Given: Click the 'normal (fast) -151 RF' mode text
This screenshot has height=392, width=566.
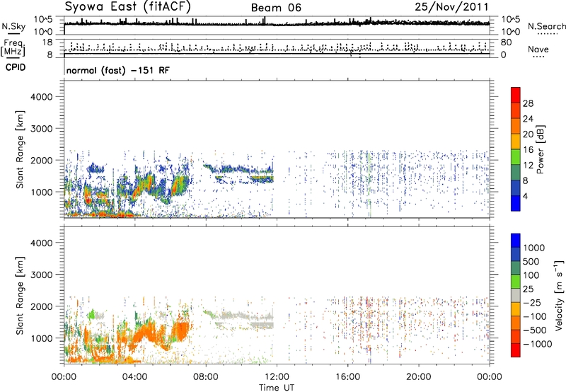Looking at the screenshot, I should (x=117, y=70).
